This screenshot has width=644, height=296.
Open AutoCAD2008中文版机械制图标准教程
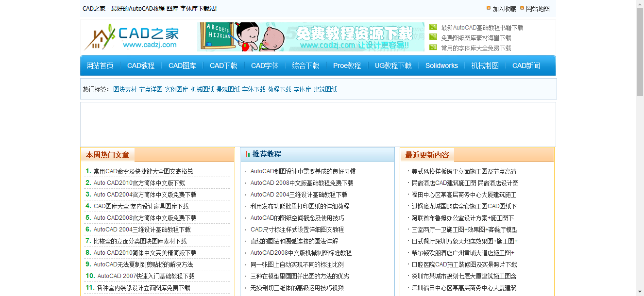coord(301,253)
